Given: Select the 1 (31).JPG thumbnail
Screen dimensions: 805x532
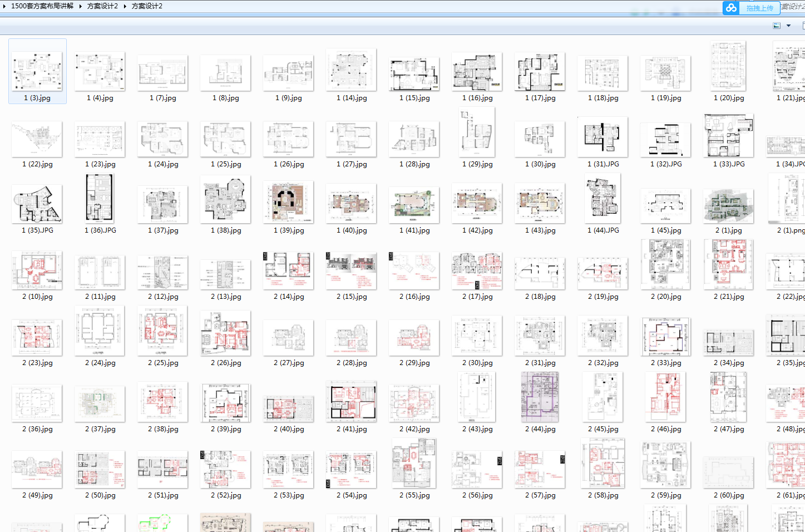Looking at the screenshot, I should [x=603, y=137].
